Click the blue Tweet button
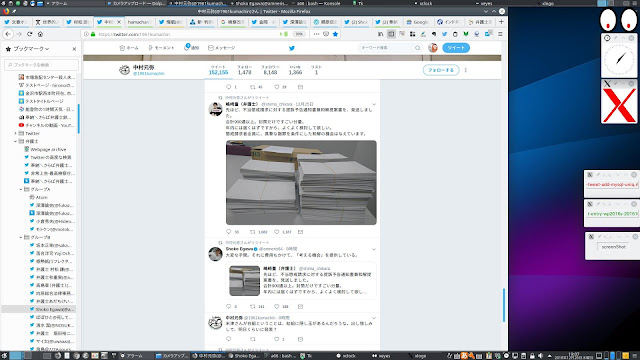The image size is (640, 360). pyautogui.click(x=456, y=48)
